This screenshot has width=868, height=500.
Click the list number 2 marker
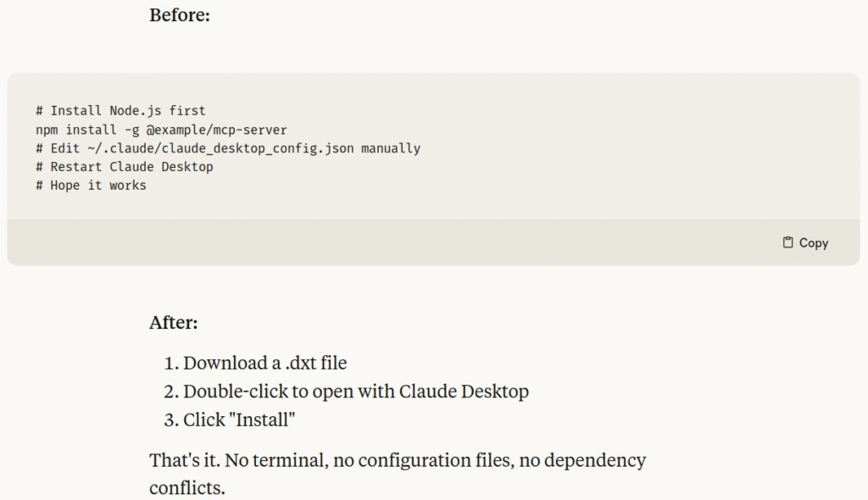(x=171, y=391)
